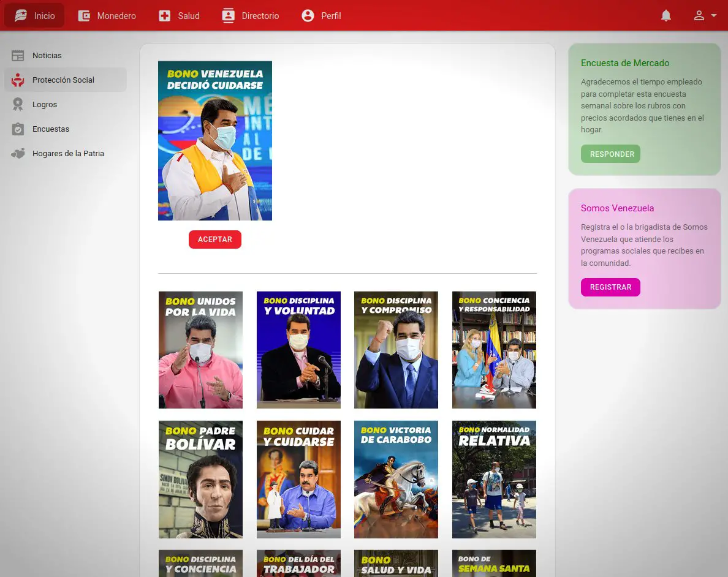Image resolution: width=728 pixels, height=577 pixels.
Task: Click the Hogares de la Patria icon
Action: click(x=18, y=154)
